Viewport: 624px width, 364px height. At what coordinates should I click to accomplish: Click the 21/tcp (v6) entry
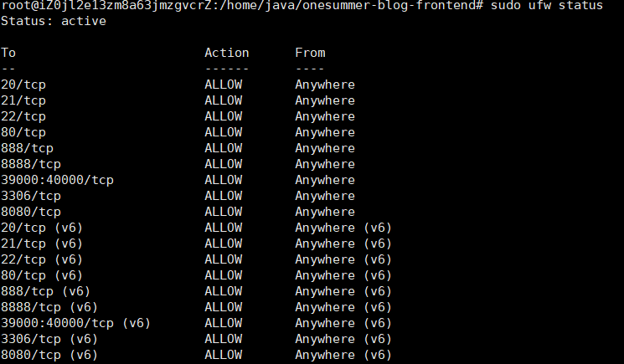pyautogui.click(x=42, y=244)
